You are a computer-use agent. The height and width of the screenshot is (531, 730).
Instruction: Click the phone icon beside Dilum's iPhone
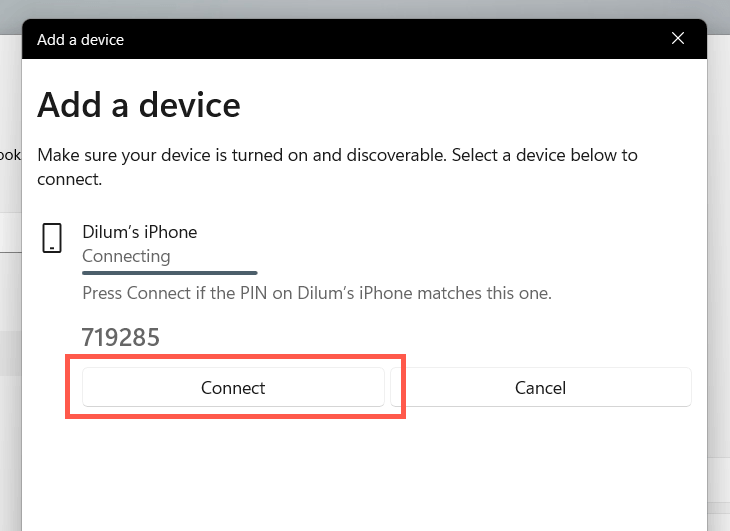[52, 238]
